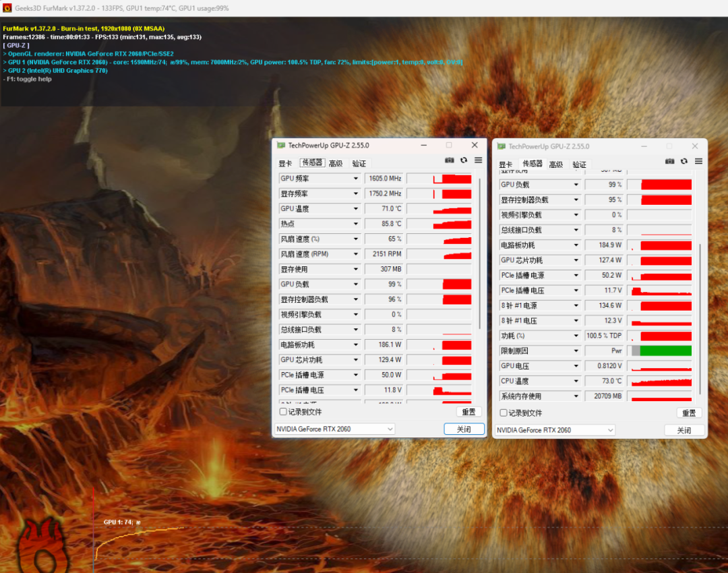Open the GPU selector combo in right GPU-Z

coord(555,430)
